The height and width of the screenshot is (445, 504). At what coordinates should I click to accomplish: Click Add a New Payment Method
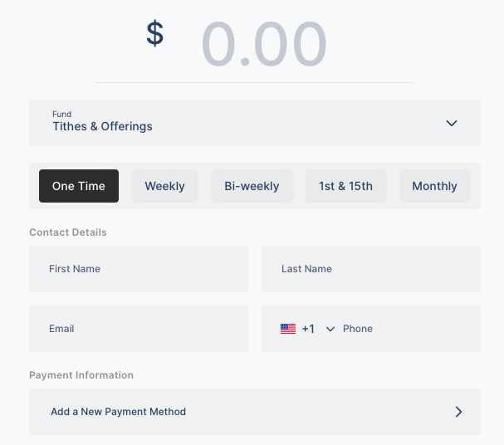coord(119,412)
